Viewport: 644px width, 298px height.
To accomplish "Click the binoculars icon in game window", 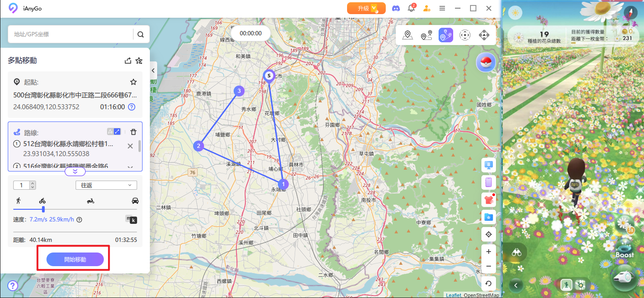I will click(x=516, y=253).
